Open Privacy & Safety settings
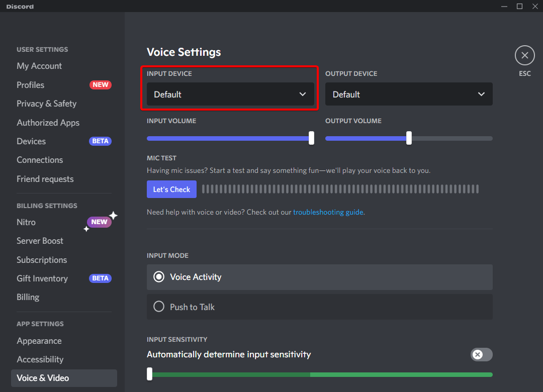The image size is (543, 392). point(46,104)
